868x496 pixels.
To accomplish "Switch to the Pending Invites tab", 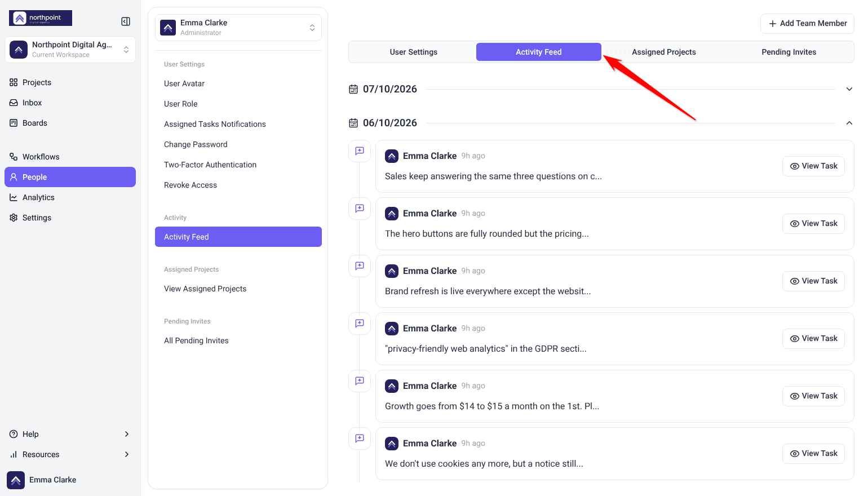I will 789,52.
